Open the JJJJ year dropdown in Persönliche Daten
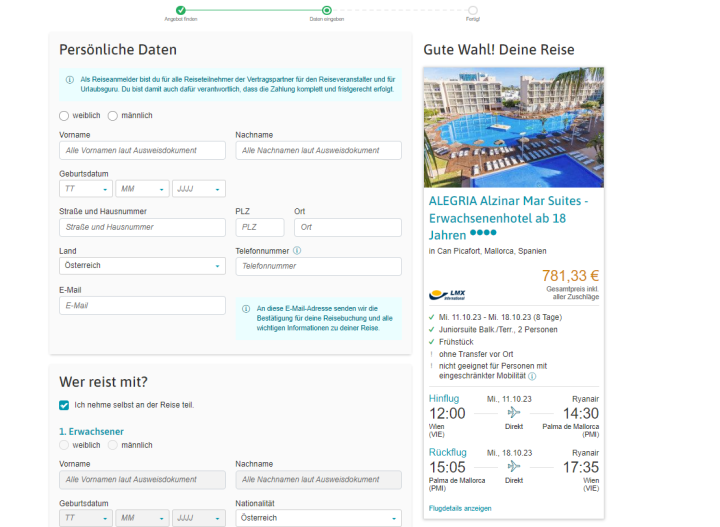Viewport: 720px width, 527px height. (x=199, y=189)
